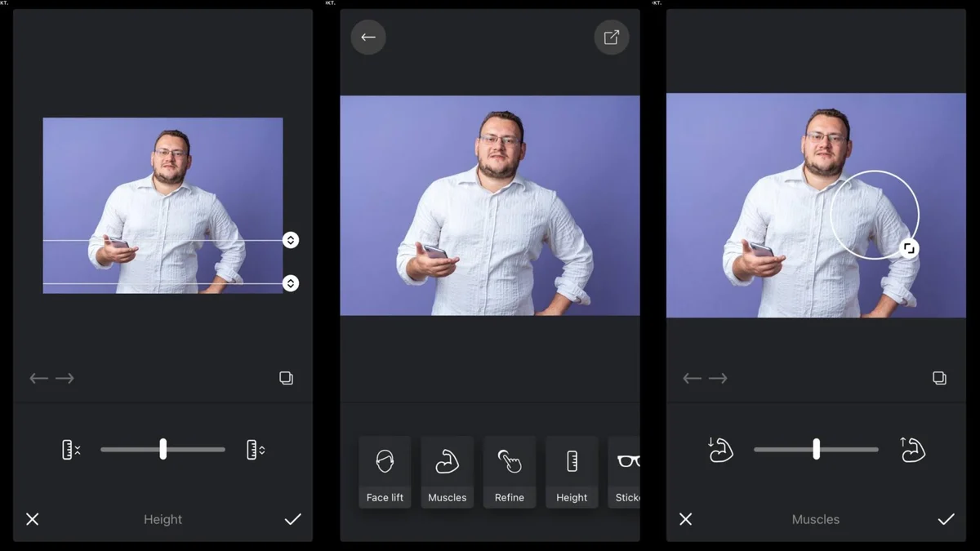Tap the increase muscle icon

click(912, 450)
